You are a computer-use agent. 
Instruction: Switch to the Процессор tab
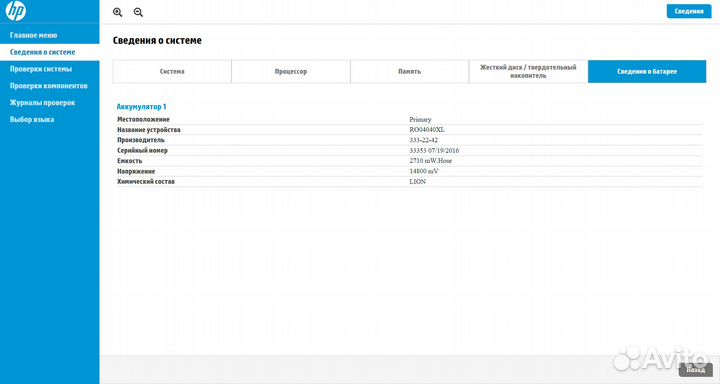click(291, 72)
